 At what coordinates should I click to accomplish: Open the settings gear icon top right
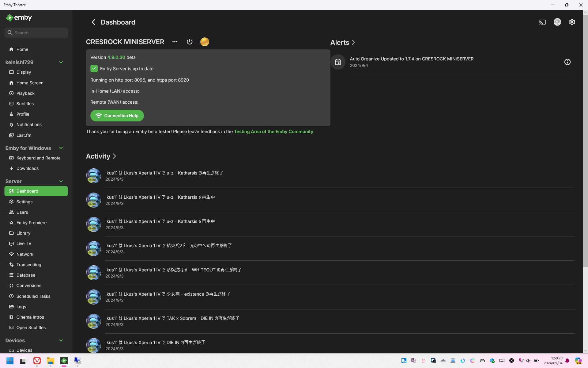tap(572, 22)
